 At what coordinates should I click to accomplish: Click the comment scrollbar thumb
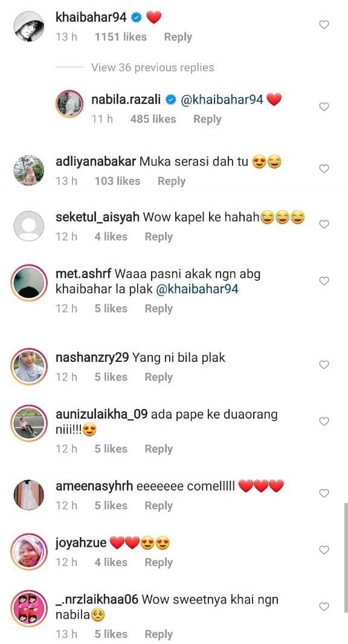(x=346, y=558)
